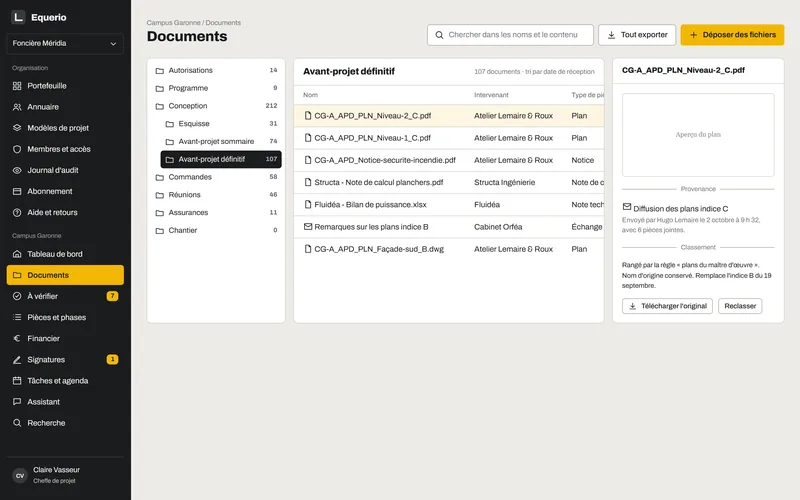Click the Structa Ingénierie intervenant cell

504,182
